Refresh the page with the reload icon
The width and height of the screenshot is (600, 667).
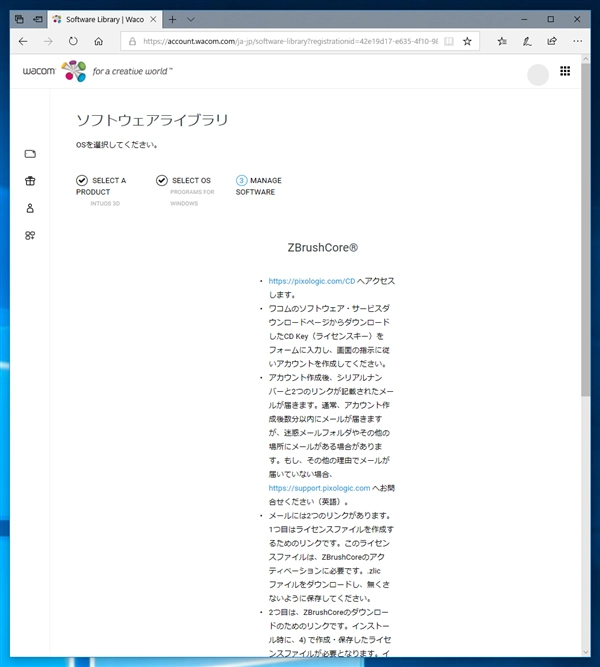[x=73, y=41]
